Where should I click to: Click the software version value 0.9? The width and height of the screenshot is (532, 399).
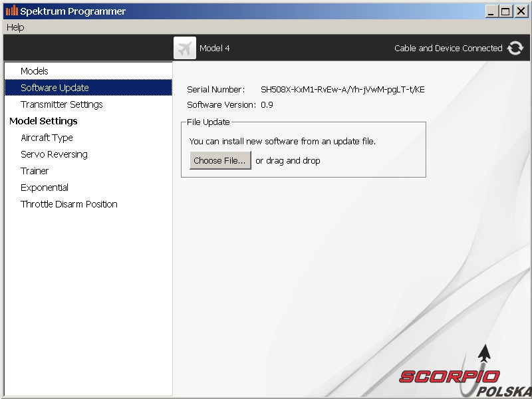267,104
